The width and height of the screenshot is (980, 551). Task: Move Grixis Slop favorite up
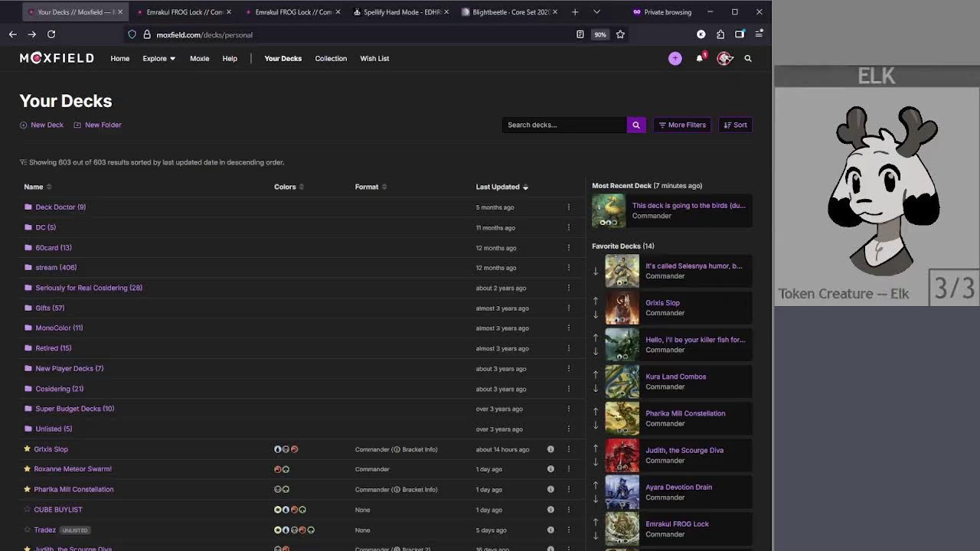596,300
